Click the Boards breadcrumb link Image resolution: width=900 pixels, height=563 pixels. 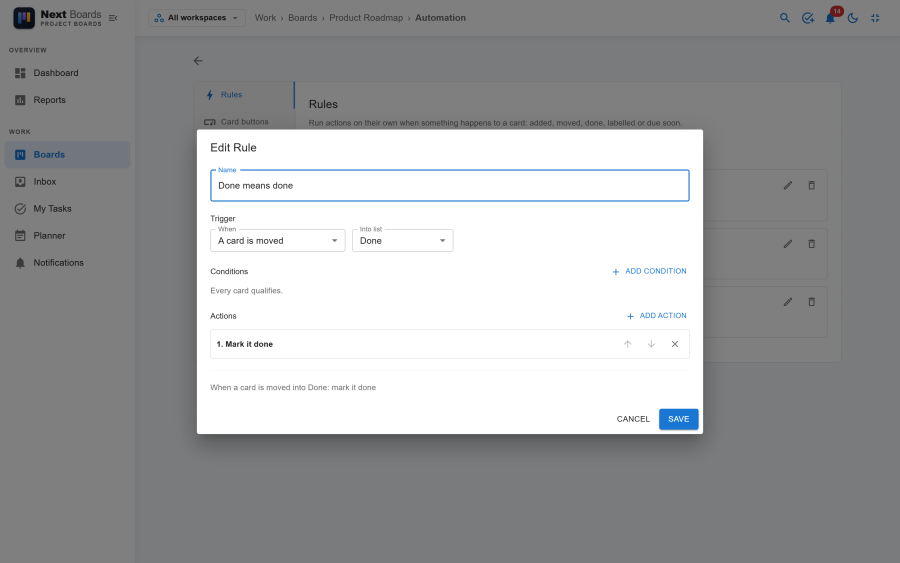(x=302, y=18)
